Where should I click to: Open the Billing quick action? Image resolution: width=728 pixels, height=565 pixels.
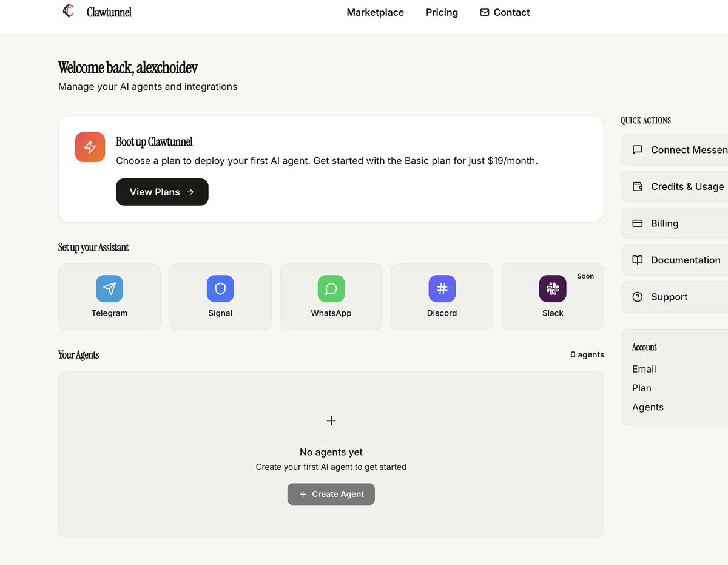pos(674,223)
